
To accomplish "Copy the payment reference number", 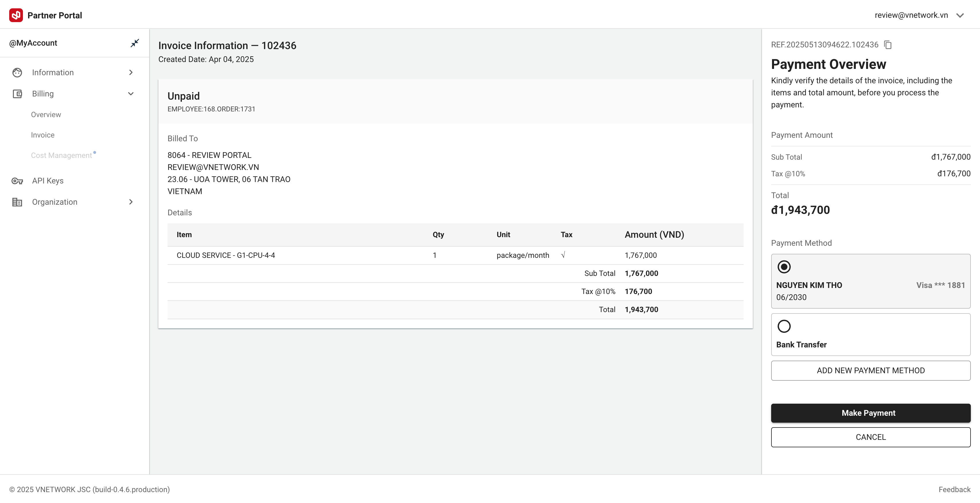I will (888, 45).
